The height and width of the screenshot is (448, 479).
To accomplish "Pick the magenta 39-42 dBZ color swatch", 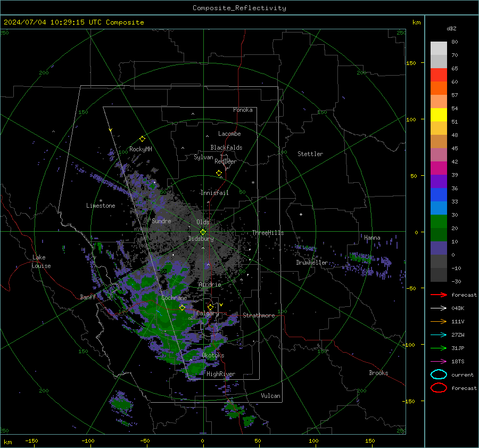I will (439, 168).
